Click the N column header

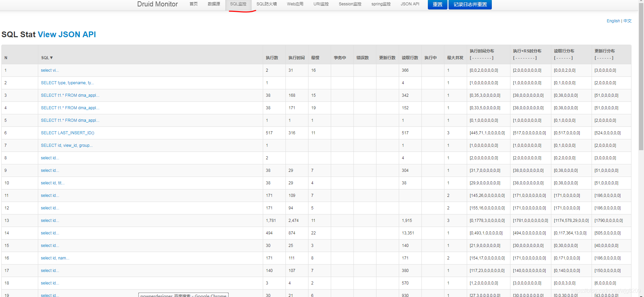[6, 58]
